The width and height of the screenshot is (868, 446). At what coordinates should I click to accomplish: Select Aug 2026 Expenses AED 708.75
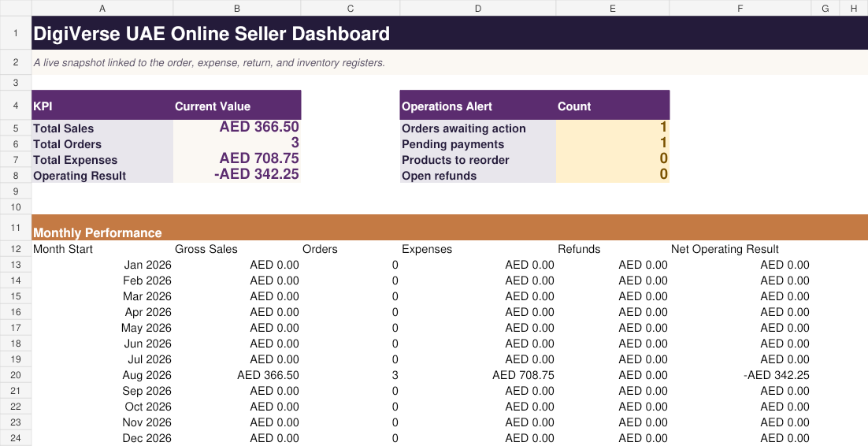coord(478,375)
